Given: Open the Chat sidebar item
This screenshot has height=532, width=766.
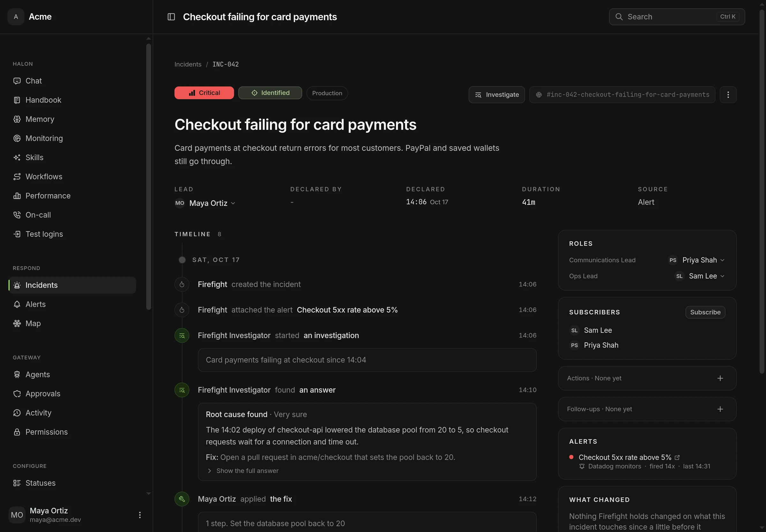Looking at the screenshot, I should (72, 81).
